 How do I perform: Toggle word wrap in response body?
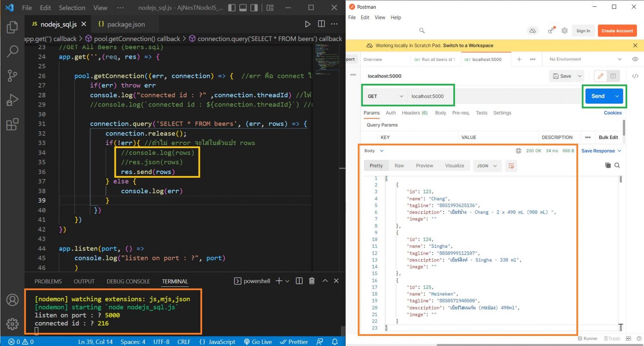click(x=511, y=166)
